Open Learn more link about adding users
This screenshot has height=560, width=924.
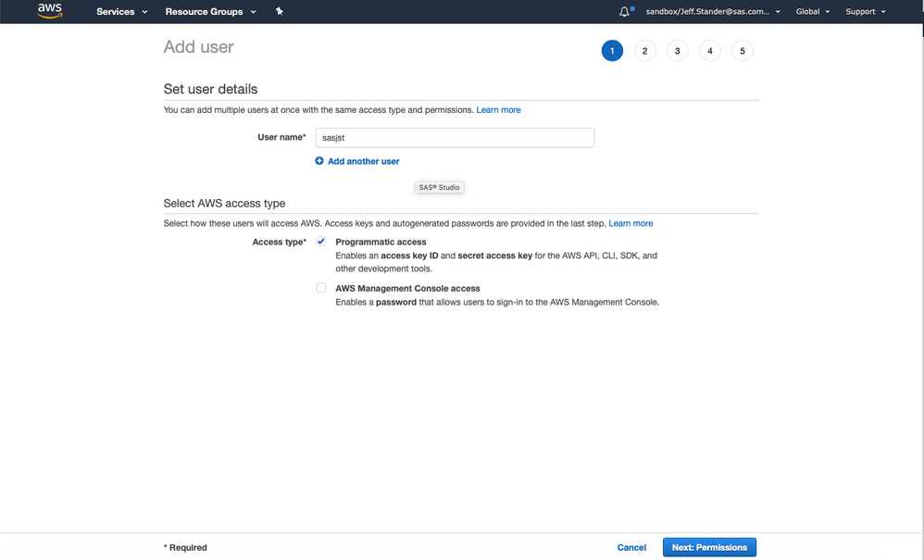(498, 110)
